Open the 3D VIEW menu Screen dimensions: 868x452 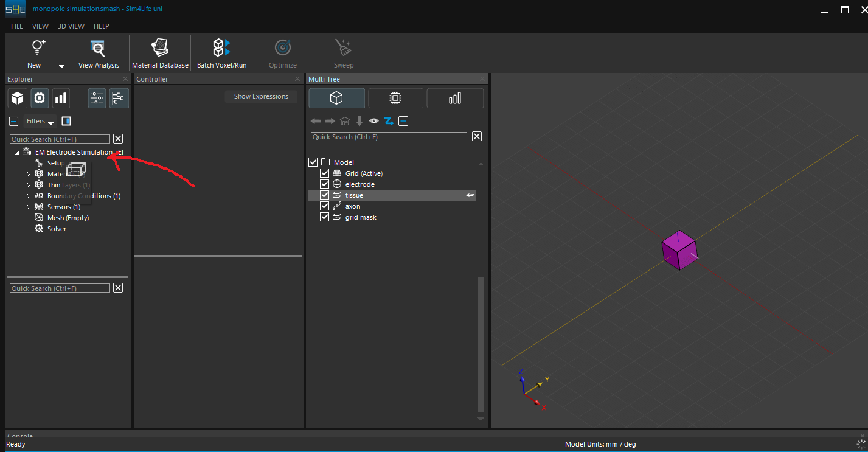click(x=71, y=26)
